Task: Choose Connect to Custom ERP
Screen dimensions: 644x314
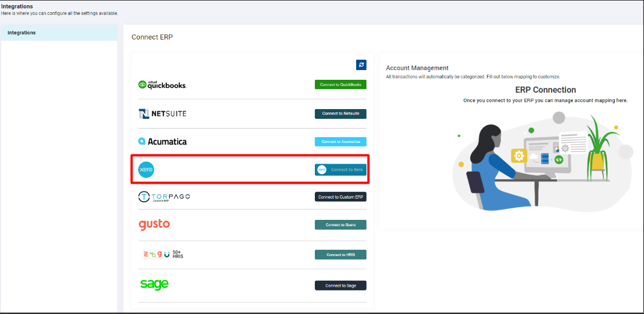Action: [341, 197]
